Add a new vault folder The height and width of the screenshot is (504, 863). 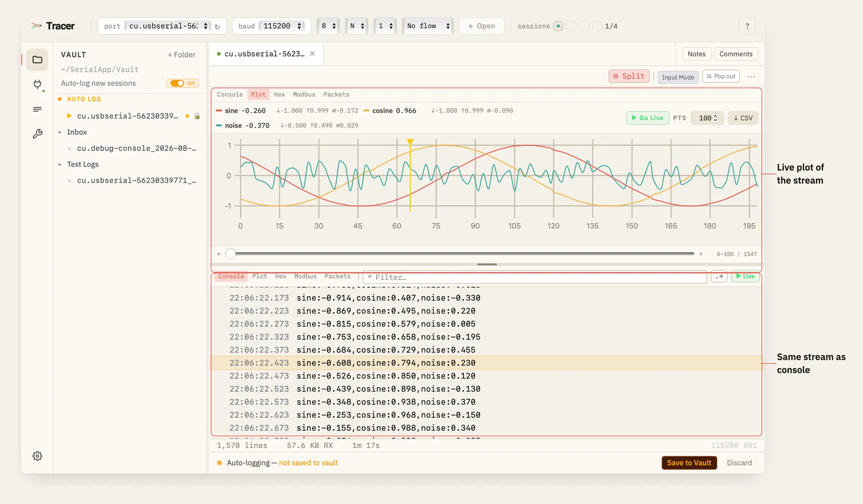click(x=182, y=55)
